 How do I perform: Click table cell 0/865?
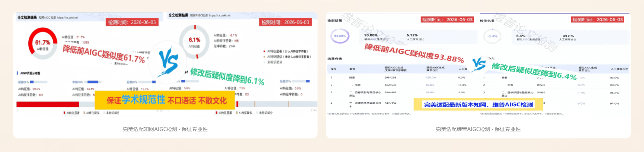click(x=541, y=93)
